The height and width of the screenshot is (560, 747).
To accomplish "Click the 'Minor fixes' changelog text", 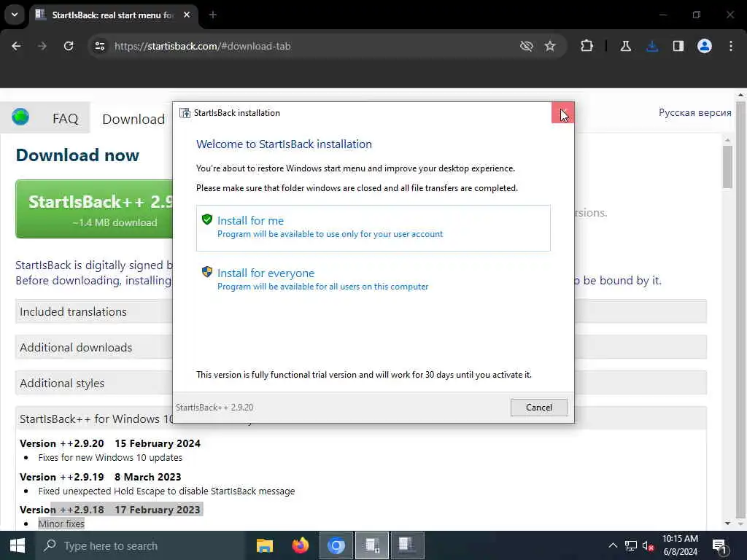I will coord(61,524).
